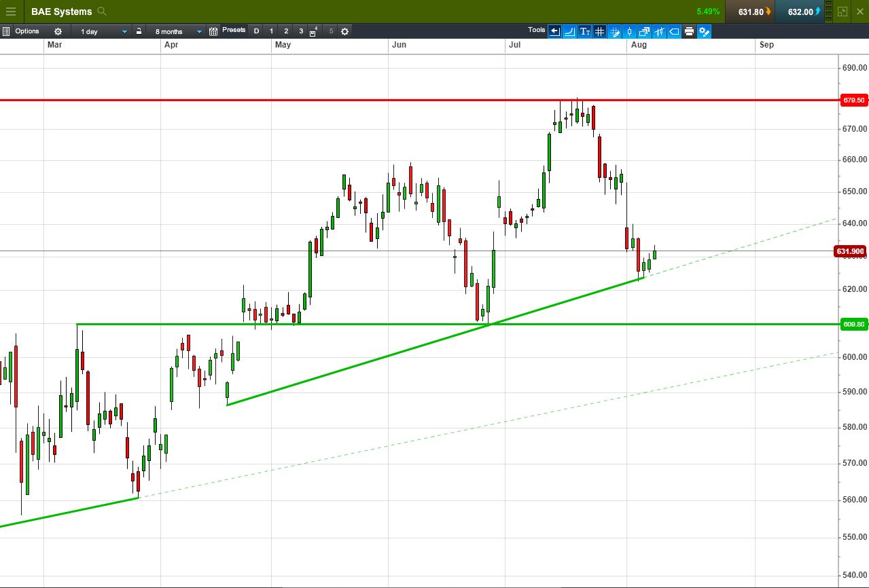Select preset D
The image size is (869, 588).
(256, 31)
